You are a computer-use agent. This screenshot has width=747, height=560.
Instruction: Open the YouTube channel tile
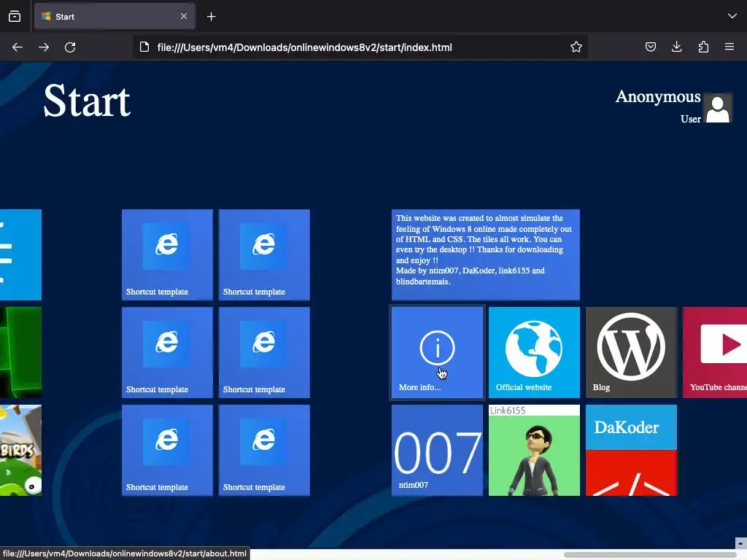(715, 352)
